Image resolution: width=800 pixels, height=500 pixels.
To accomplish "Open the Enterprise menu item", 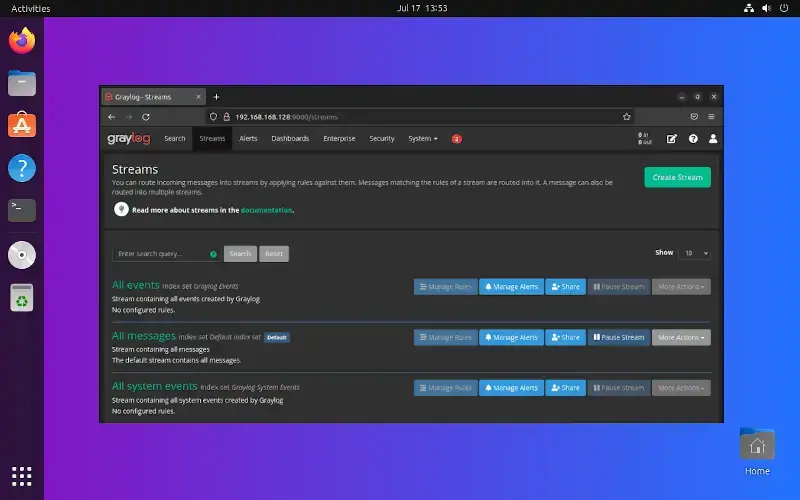I will tap(339, 139).
